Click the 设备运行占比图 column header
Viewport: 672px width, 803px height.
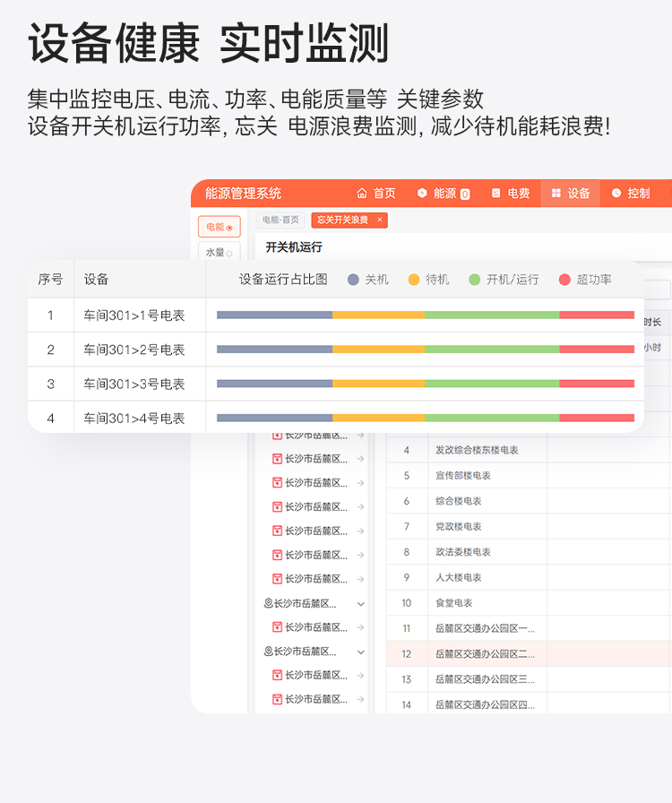click(x=283, y=279)
